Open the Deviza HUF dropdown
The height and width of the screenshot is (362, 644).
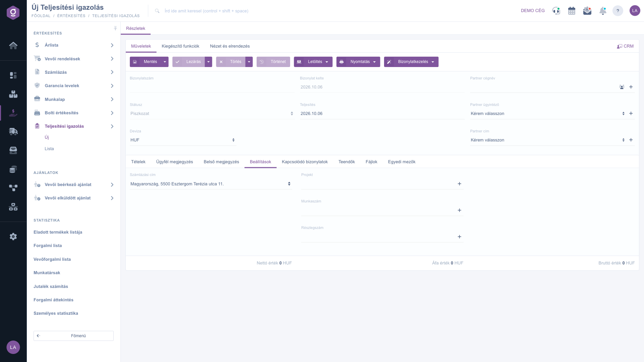(183, 140)
